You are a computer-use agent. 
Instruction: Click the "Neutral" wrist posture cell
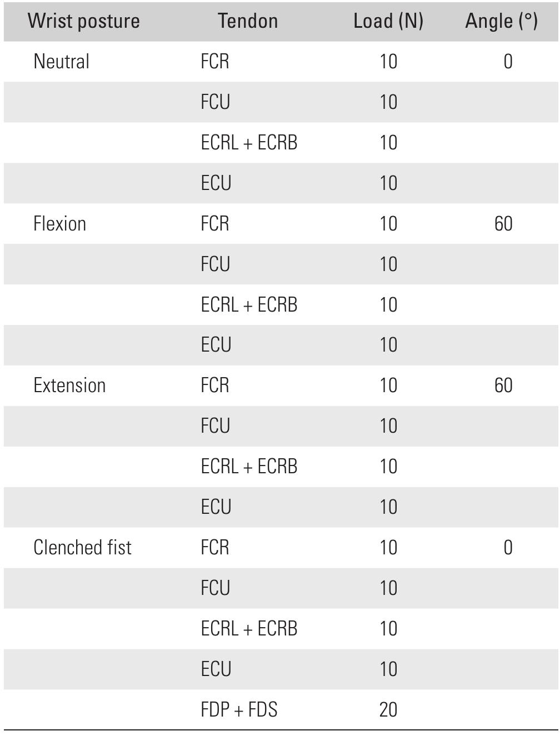[61, 61]
